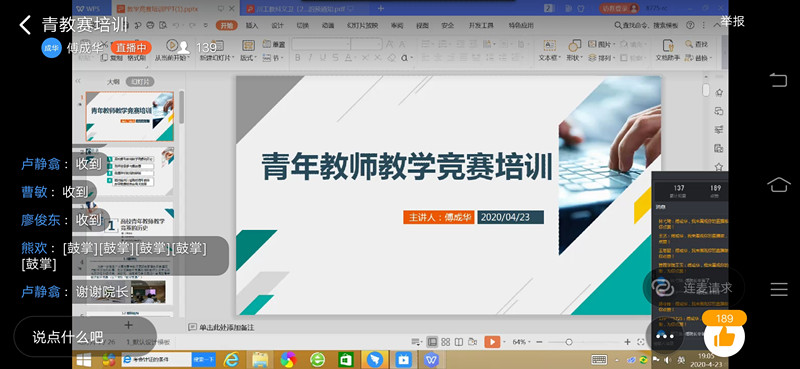The height and width of the screenshot is (369, 800).
Task: Expand the 文本框 text box dropdown
Action: pos(549,58)
